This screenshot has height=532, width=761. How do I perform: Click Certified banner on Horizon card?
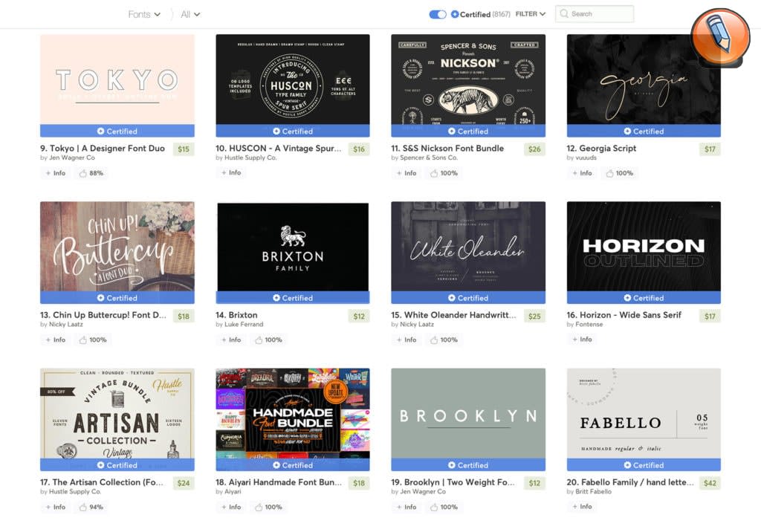(644, 297)
